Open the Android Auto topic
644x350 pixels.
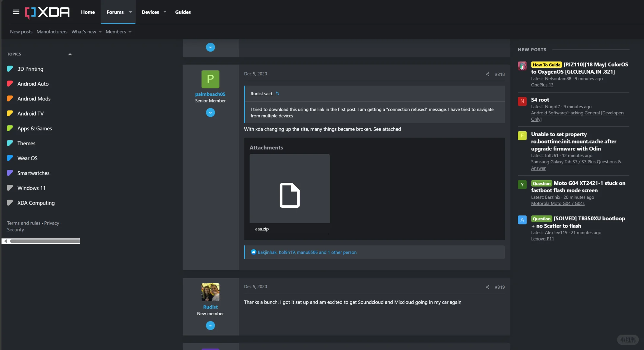point(33,84)
